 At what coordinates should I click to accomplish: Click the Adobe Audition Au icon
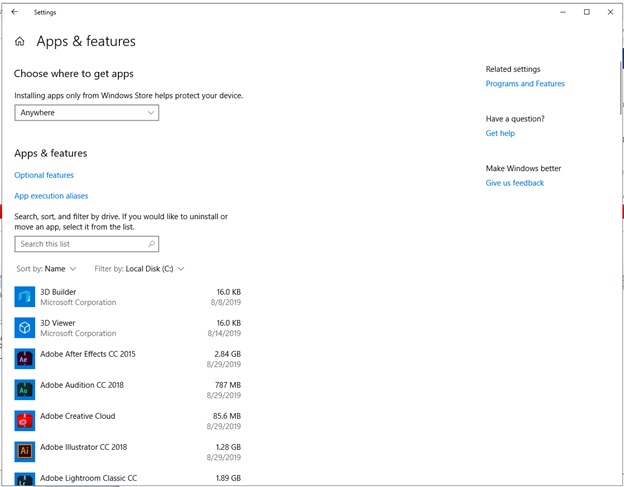[x=25, y=390]
